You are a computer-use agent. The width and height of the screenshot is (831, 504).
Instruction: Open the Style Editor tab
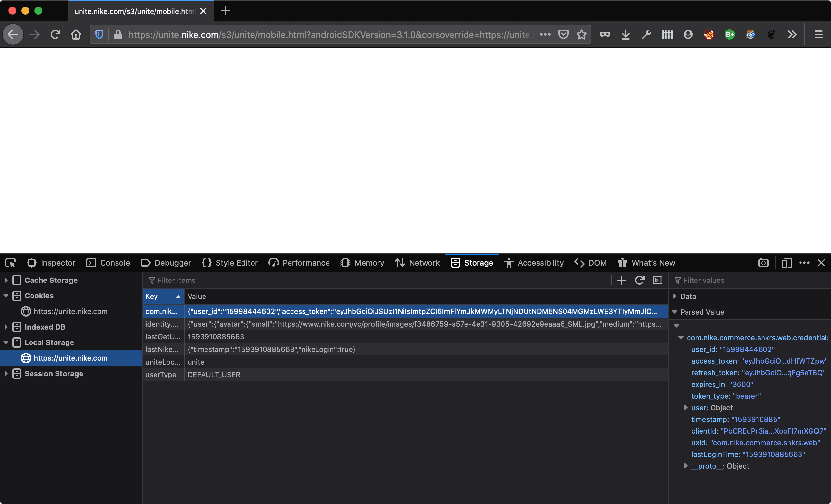230,263
